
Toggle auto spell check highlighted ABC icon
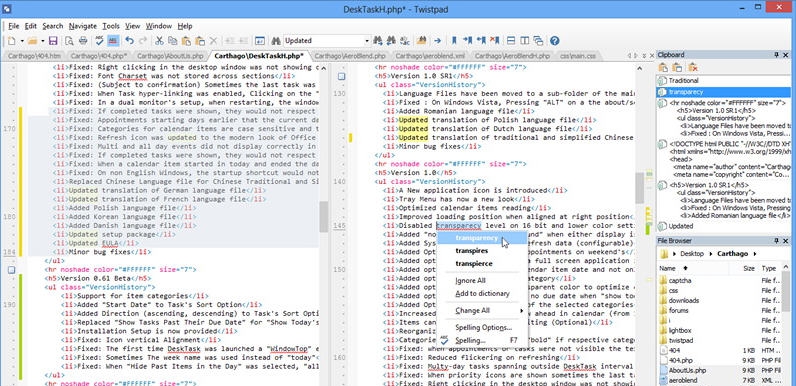pos(113,41)
